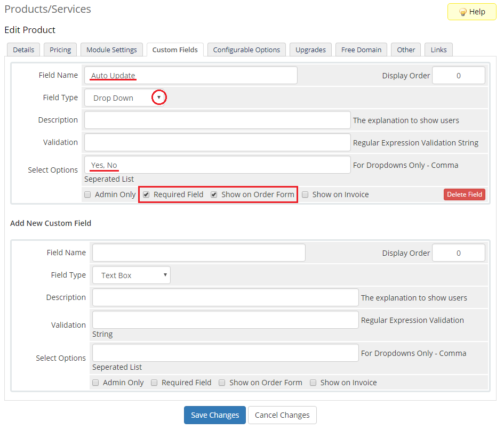Switch to the Other tab
The width and height of the screenshot is (504, 430).
coord(406,50)
